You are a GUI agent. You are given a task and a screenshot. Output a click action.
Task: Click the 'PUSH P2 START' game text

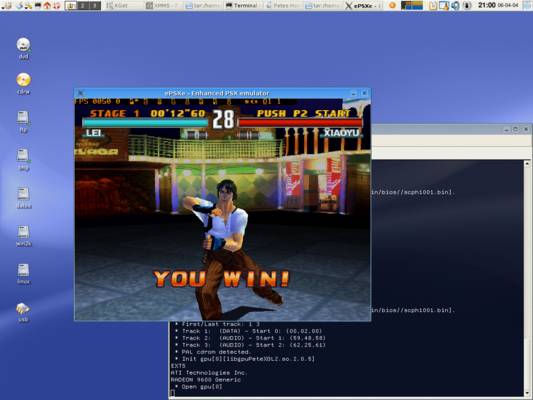303,113
